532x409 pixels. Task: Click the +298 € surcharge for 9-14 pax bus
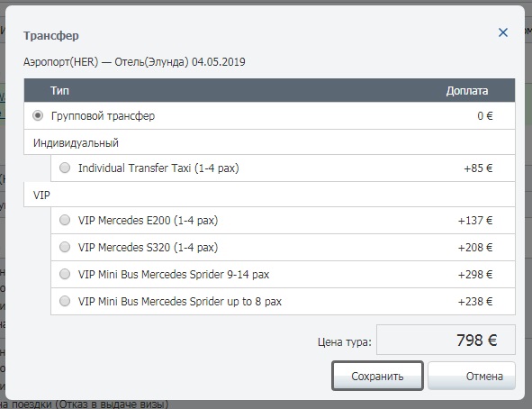[475, 274]
